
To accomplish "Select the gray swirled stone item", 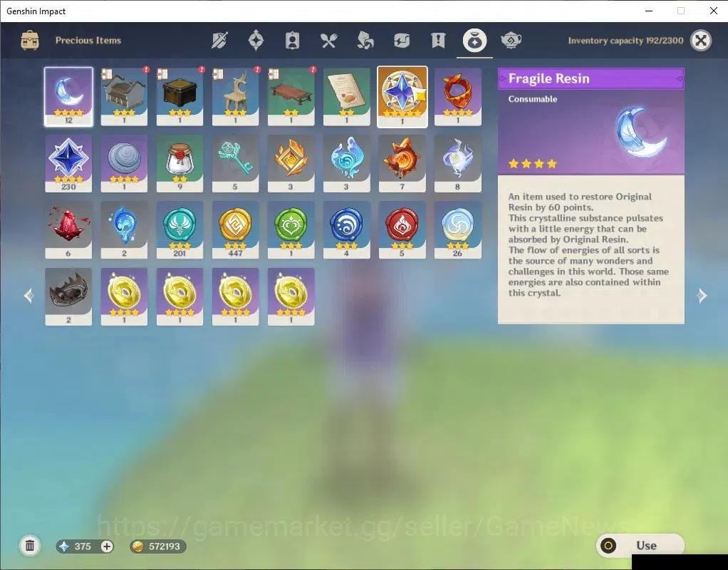I will (124, 164).
